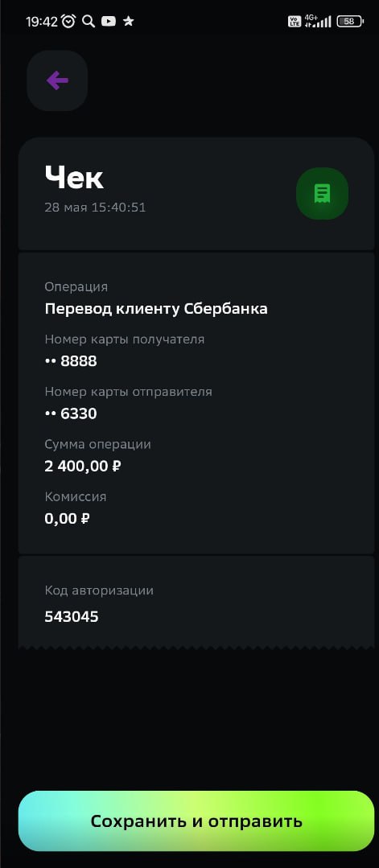
Task: Tap the Чек receipt title
Action: [x=74, y=178]
